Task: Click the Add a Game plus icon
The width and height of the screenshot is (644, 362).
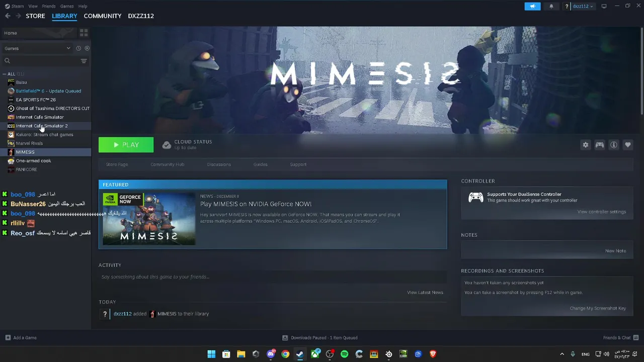Action: coord(8,337)
